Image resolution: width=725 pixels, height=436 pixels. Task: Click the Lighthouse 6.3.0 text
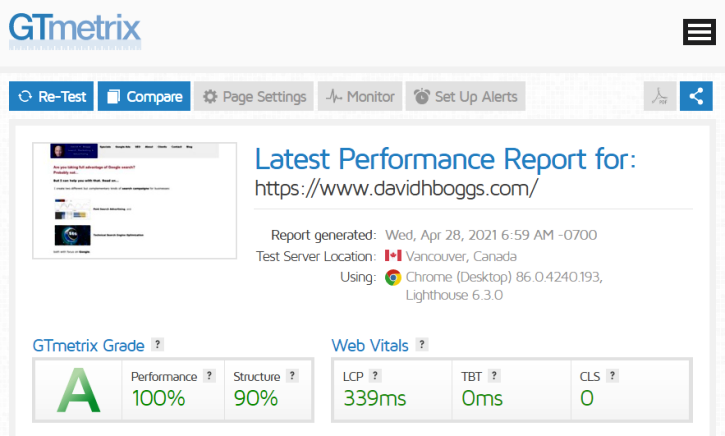tap(454, 295)
